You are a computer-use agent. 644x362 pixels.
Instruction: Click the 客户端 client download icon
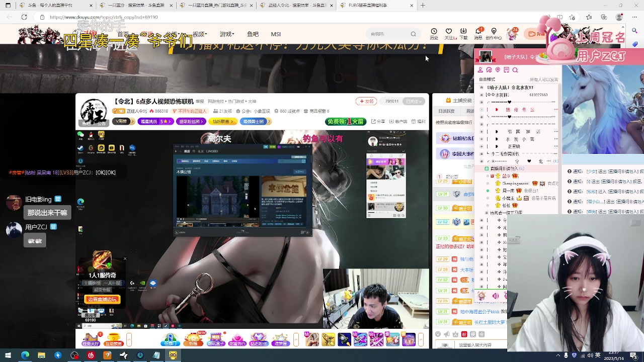click(x=398, y=121)
